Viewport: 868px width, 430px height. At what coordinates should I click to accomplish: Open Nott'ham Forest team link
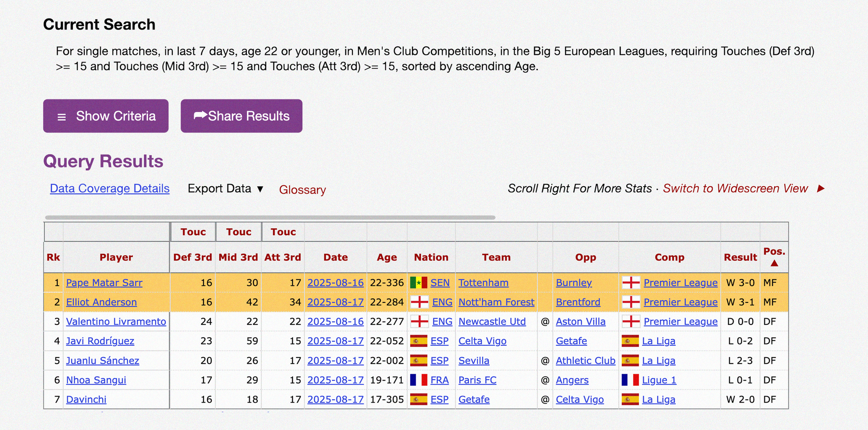[496, 302]
